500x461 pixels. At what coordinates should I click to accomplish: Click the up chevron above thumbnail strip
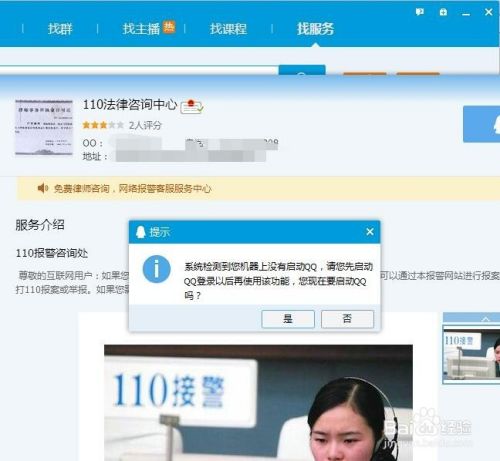(x=486, y=319)
